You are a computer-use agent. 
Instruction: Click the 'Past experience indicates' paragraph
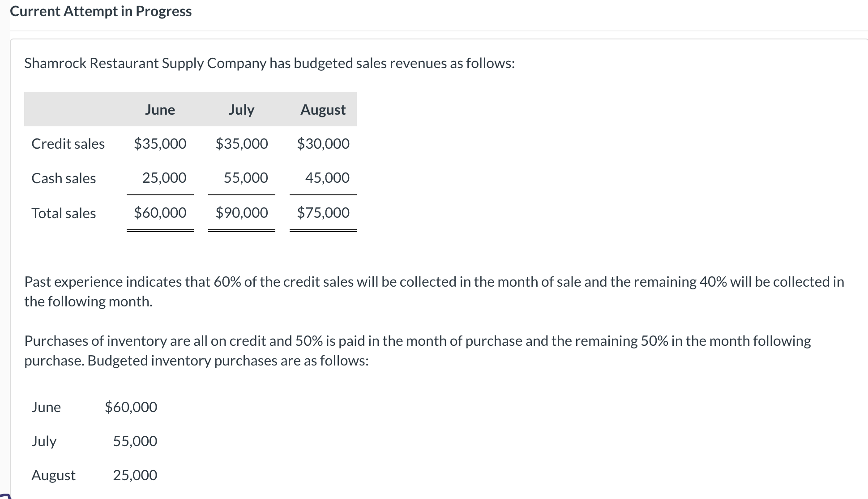pos(434,291)
